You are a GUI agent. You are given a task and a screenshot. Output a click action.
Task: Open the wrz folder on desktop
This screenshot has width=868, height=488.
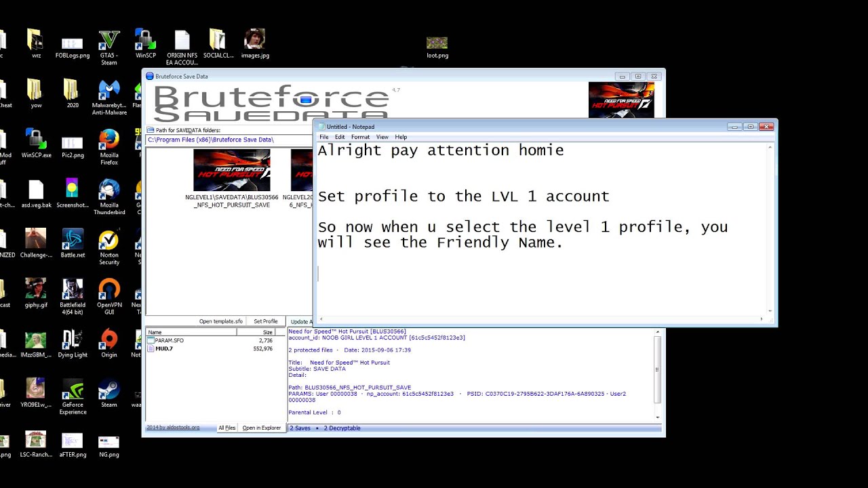pos(36,44)
